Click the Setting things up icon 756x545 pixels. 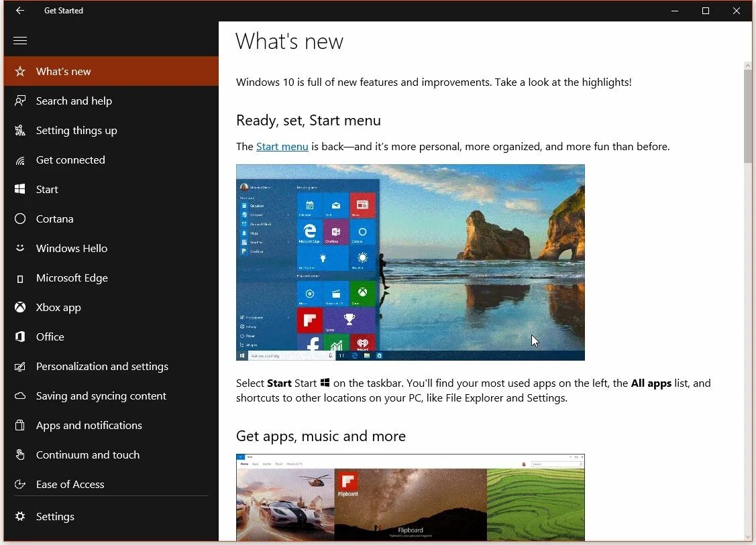pyautogui.click(x=19, y=130)
